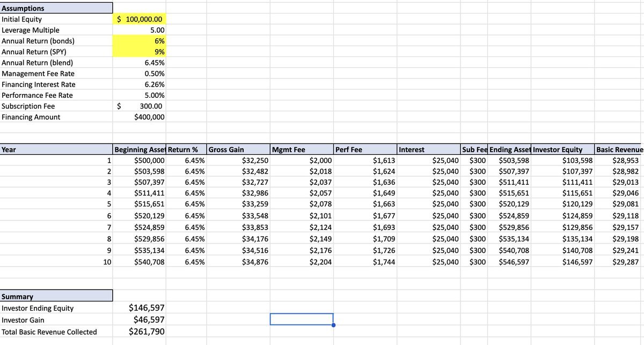Select the Mgmt Fee column header
The image size is (644, 345).
coord(302,150)
